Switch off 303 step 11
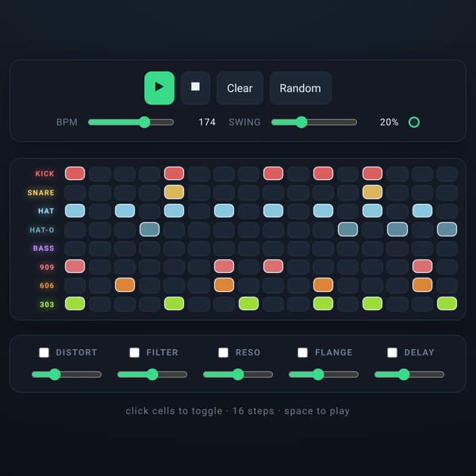The width and height of the screenshot is (476, 476). [323, 304]
